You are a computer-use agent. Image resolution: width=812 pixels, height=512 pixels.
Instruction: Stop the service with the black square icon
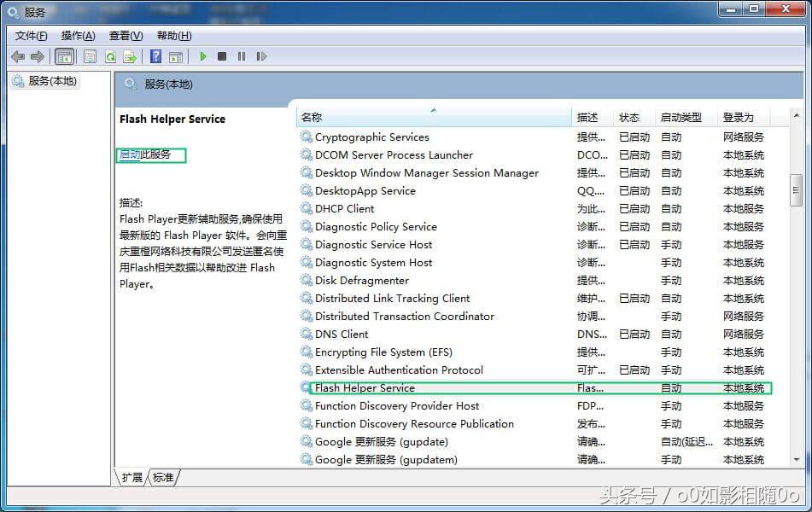pos(220,56)
